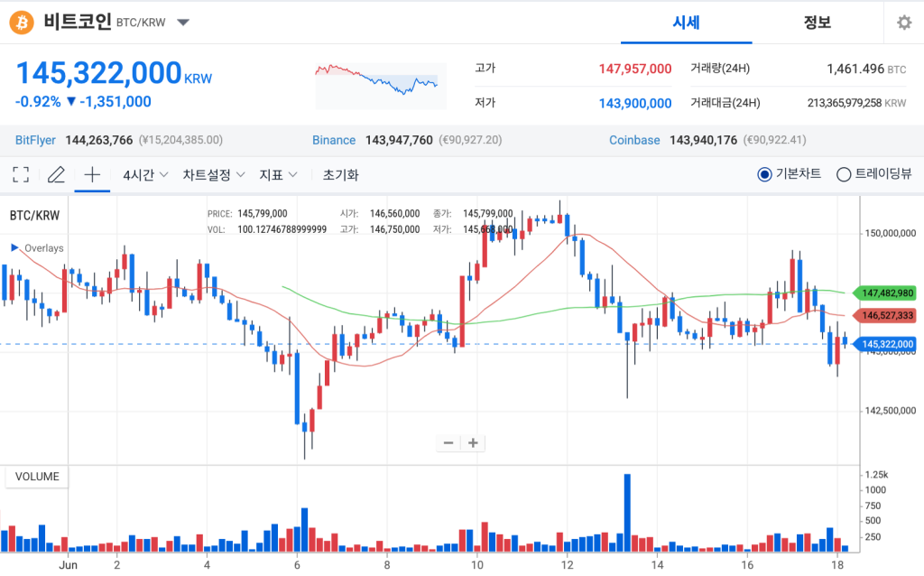The height and width of the screenshot is (576, 924).
Task: Click the Jun date axis label
Action: (69, 565)
